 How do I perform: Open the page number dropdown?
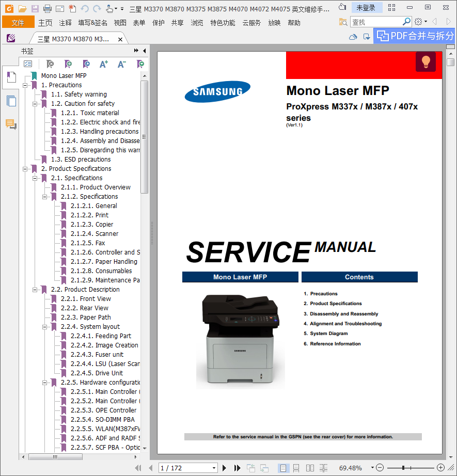point(214,468)
